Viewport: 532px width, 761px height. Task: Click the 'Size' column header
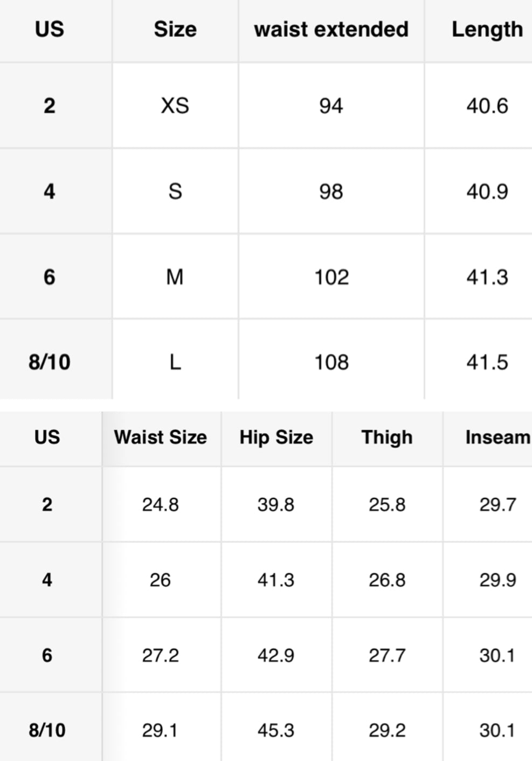(x=175, y=29)
